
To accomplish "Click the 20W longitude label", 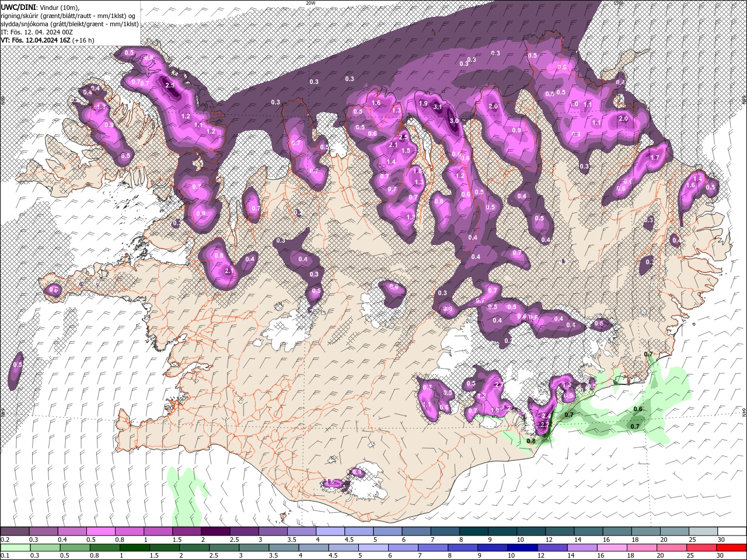I will (310, 3).
